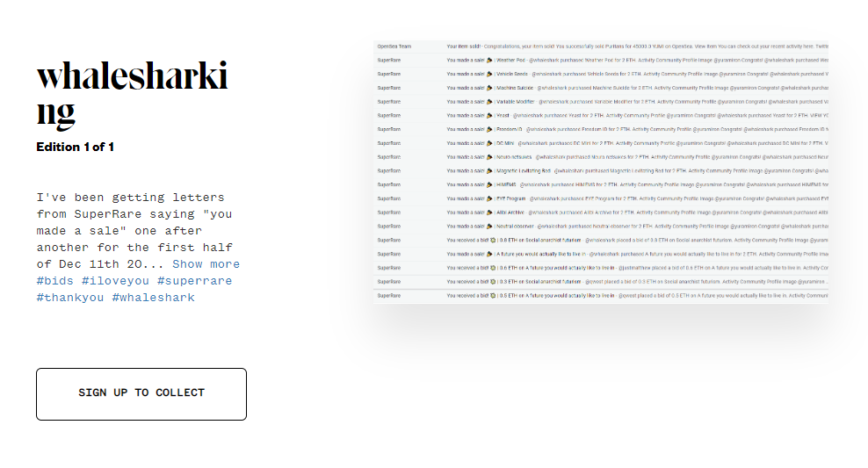The width and height of the screenshot is (868, 468).
Task: Open the #iloveyou hashtag
Action: (116, 281)
